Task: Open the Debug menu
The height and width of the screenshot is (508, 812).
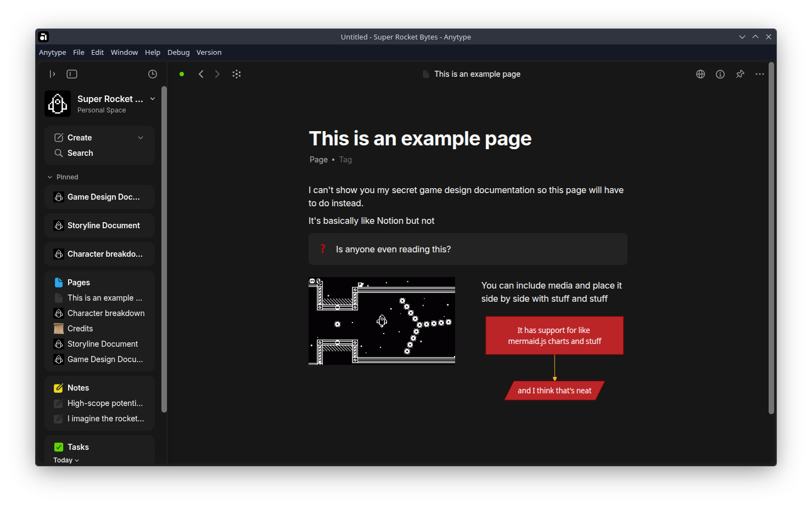Action: pyautogui.click(x=178, y=52)
